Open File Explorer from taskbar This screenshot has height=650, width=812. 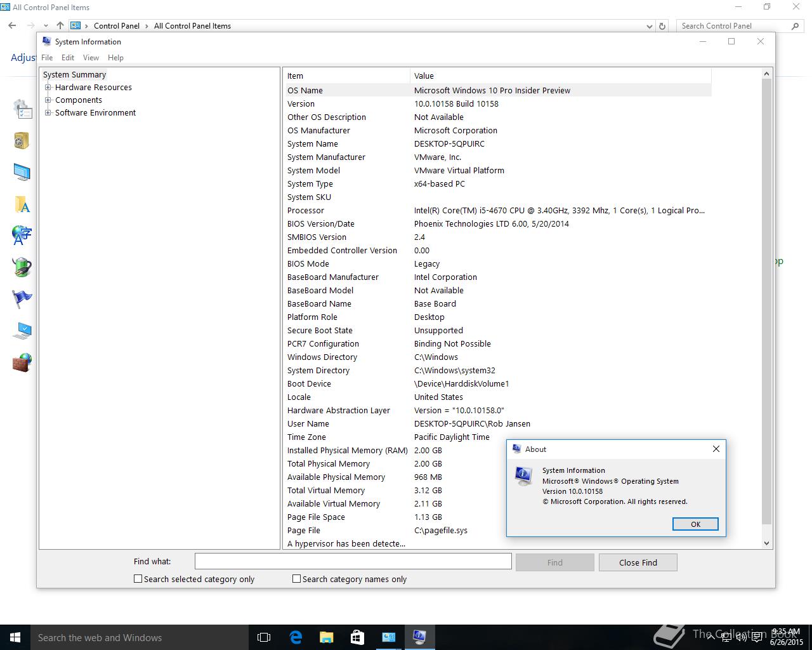(327, 637)
